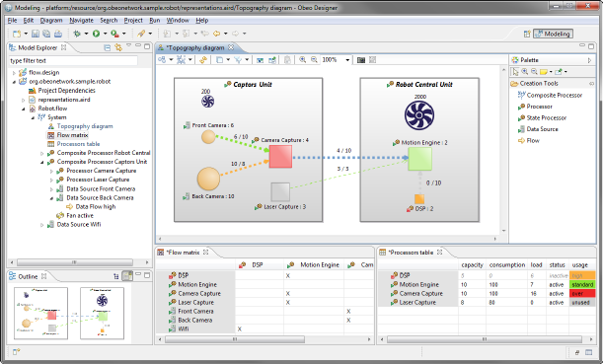Select the Flow tool in palette

click(x=529, y=141)
